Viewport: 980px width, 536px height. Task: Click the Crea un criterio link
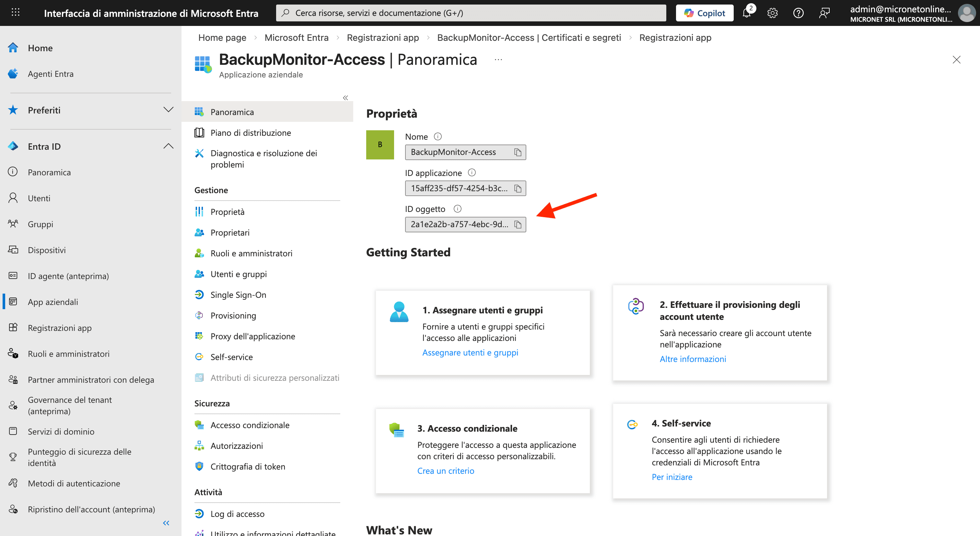coord(446,471)
